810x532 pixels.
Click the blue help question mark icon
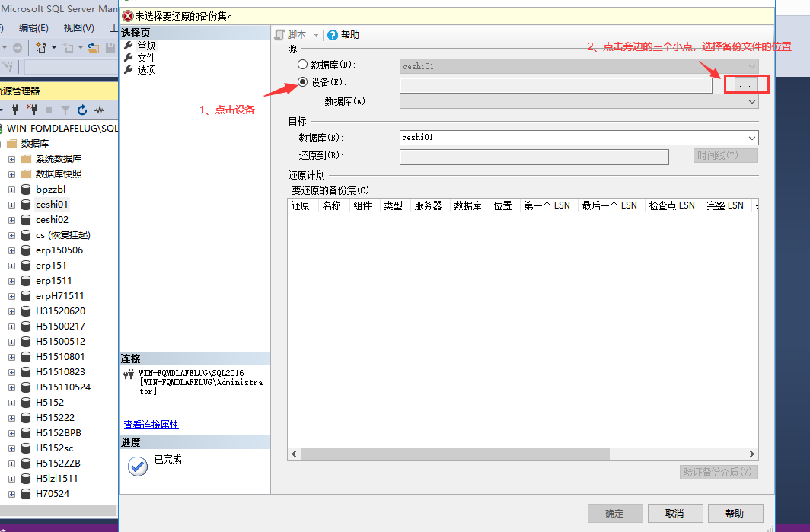(x=333, y=35)
